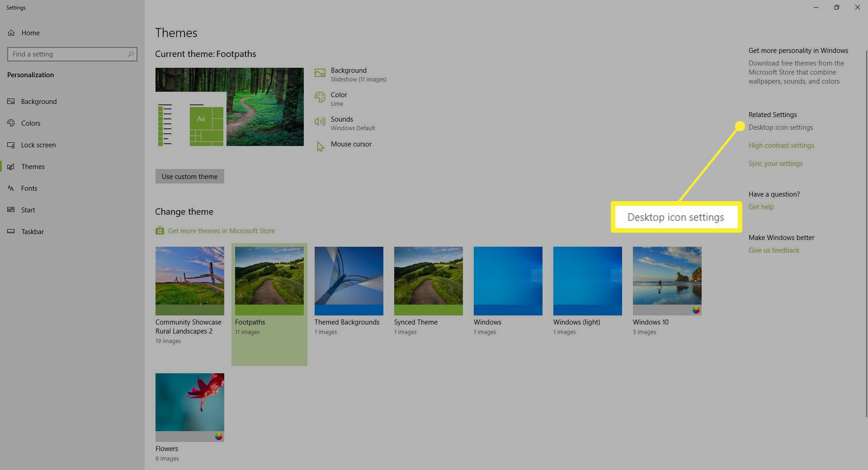Click the Use custom theme button
Screen dimensions: 868x470
click(190, 176)
